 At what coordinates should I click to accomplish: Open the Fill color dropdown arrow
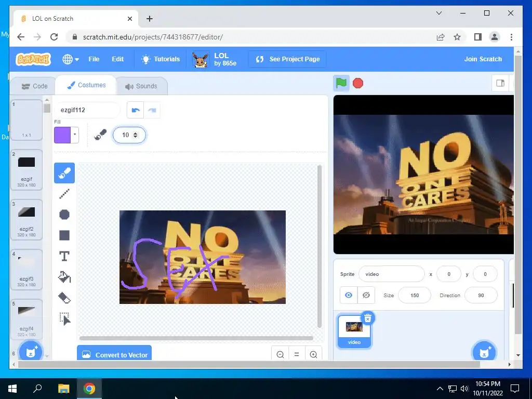(x=75, y=135)
